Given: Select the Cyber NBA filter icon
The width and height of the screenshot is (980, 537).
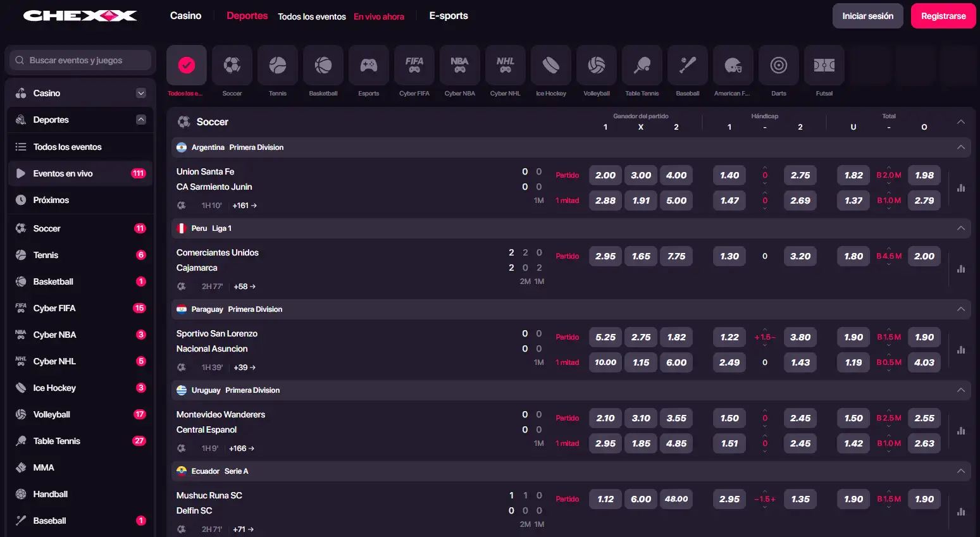Looking at the screenshot, I should point(460,65).
